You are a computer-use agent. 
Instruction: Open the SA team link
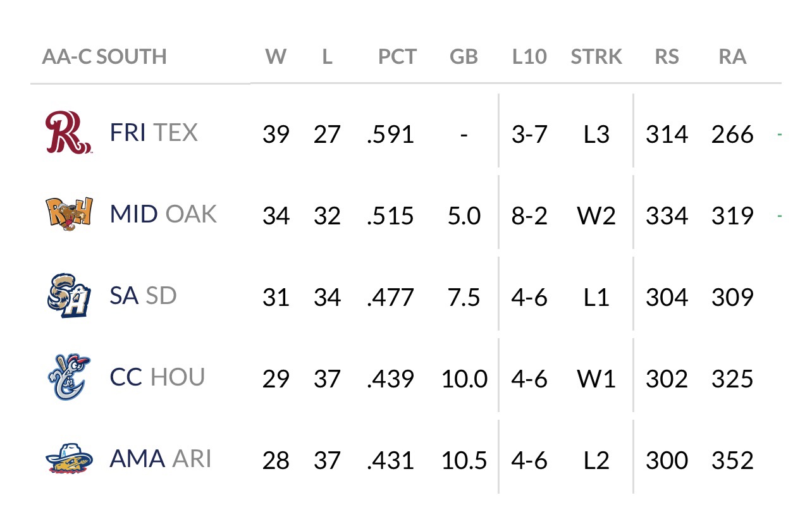124,296
